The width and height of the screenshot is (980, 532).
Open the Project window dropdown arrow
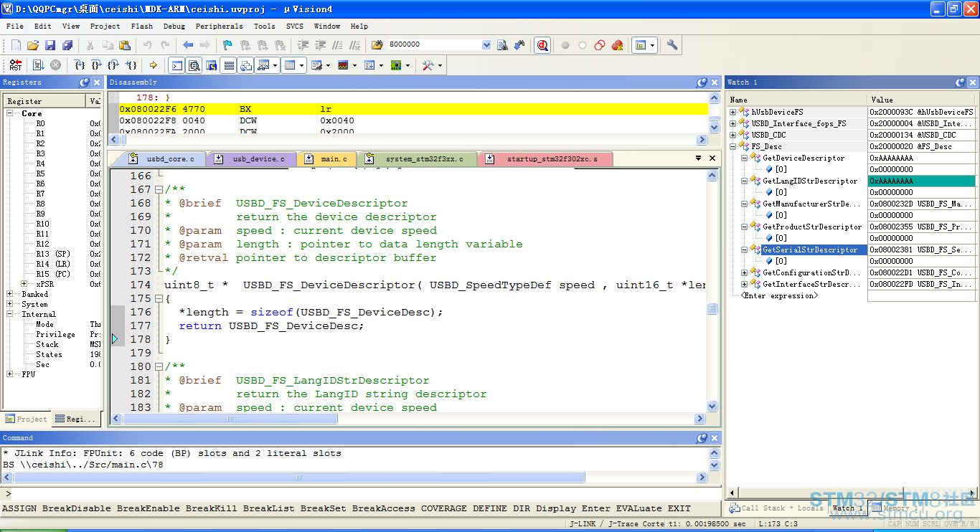pos(654,45)
